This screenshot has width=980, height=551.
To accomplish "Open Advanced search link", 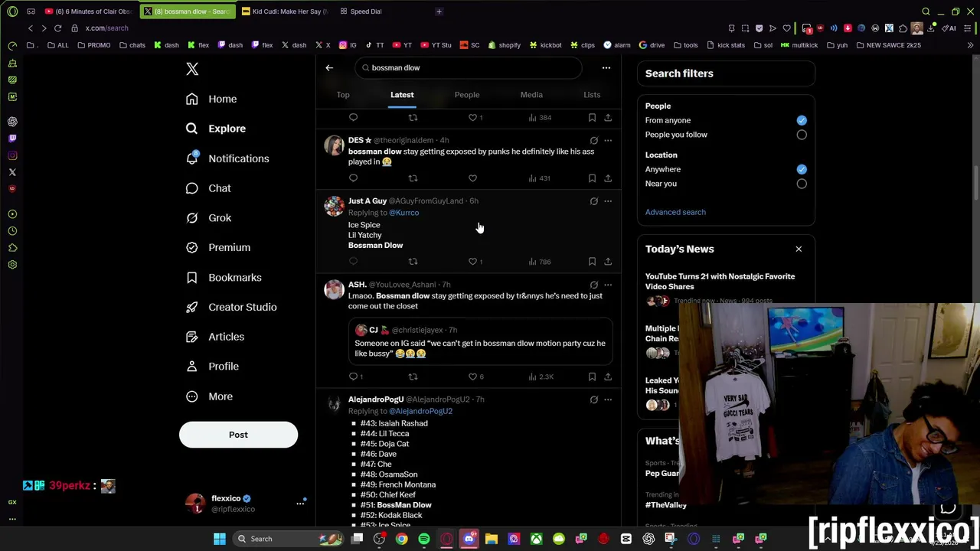I will click(x=675, y=212).
